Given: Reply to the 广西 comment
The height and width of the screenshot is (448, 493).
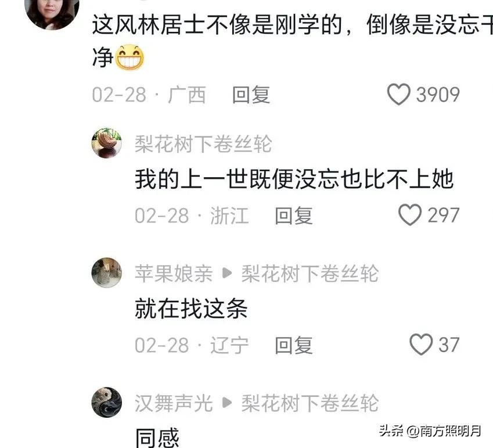Looking at the screenshot, I should click(x=251, y=95).
